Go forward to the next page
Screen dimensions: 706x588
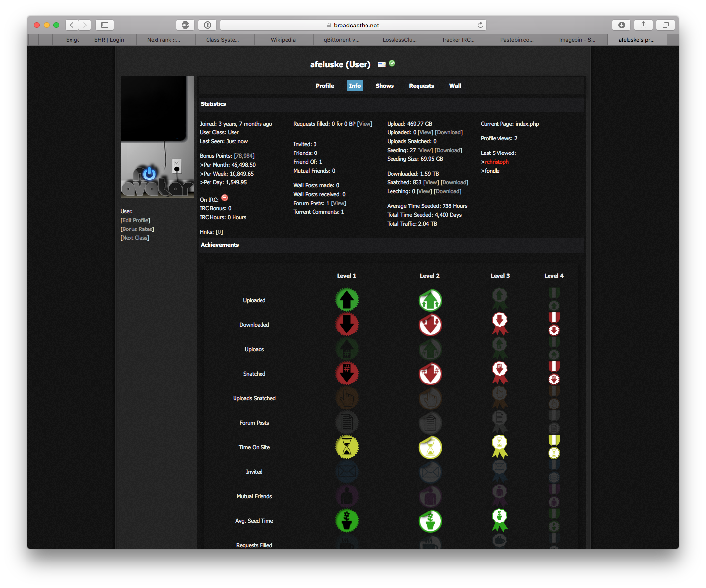click(85, 25)
